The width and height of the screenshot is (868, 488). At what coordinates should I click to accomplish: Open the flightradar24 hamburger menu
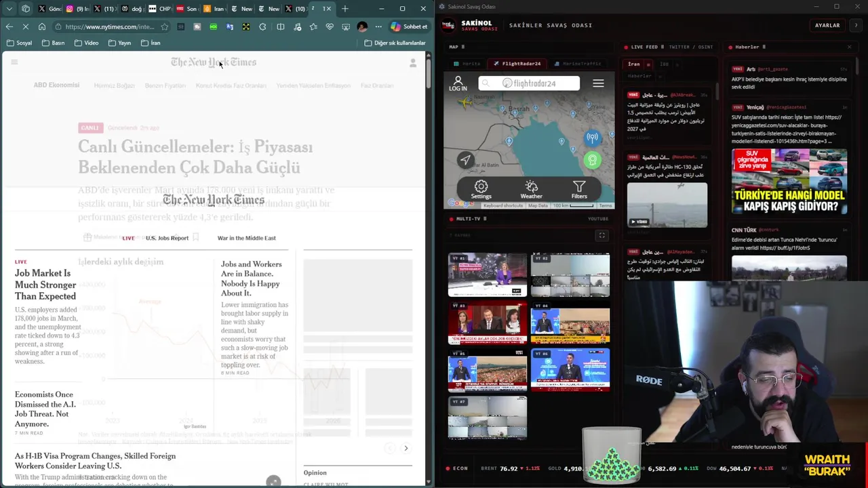point(598,83)
